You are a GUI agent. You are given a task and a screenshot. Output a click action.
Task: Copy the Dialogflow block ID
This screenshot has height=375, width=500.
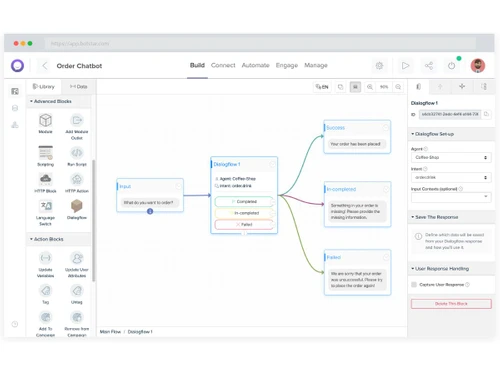tap(486, 114)
